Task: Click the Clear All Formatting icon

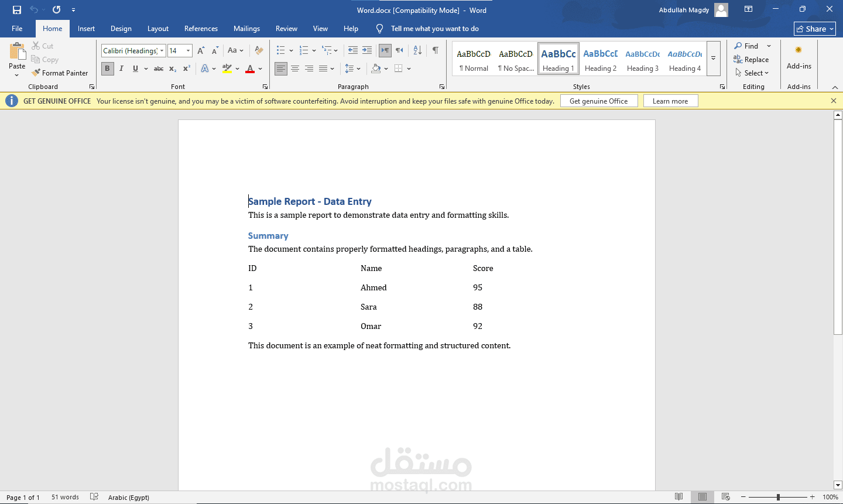Action: (259, 51)
